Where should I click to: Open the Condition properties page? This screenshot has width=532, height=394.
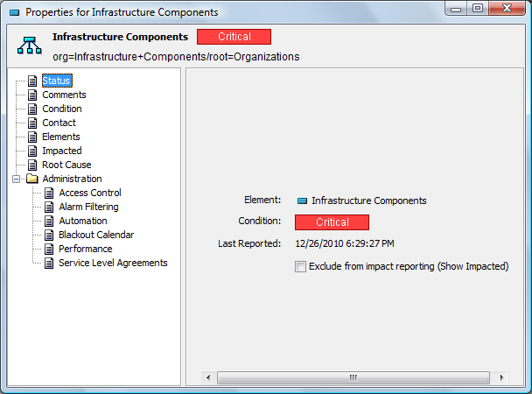(62, 109)
